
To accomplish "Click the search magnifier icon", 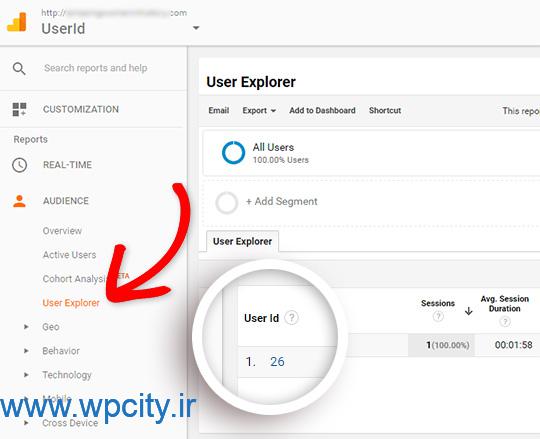I will click(x=19, y=68).
